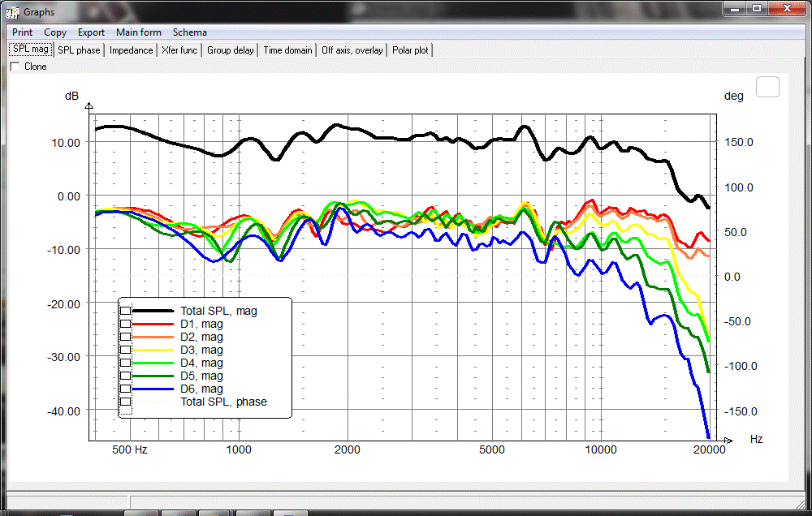This screenshot has height=516, width=812.
Task: Switch to the Polar plot tab
Action: [410, 50]
